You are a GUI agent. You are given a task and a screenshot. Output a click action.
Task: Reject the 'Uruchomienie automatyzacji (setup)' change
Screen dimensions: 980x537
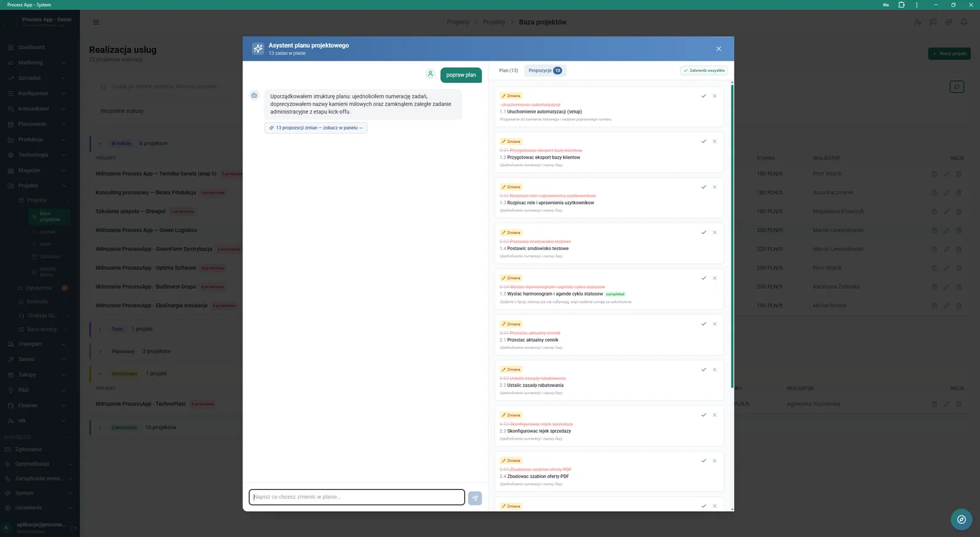click(x=715, y=96)
